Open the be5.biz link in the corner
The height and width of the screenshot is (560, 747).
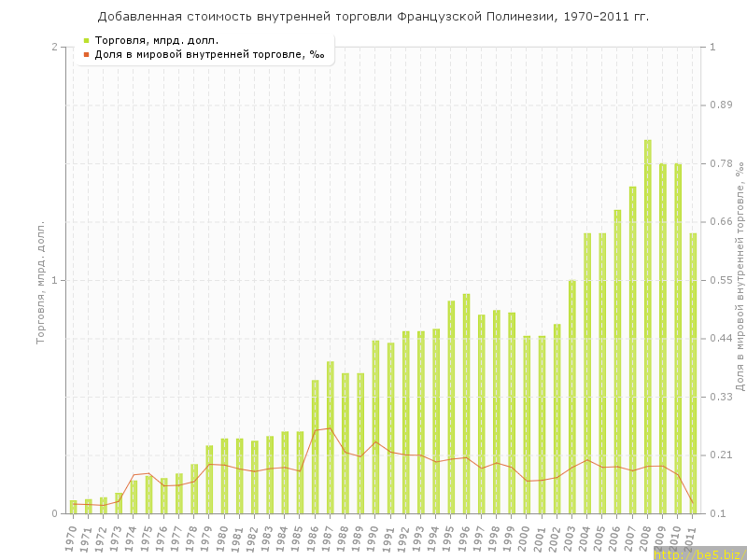pyautogui.click(x=698, y=553)
